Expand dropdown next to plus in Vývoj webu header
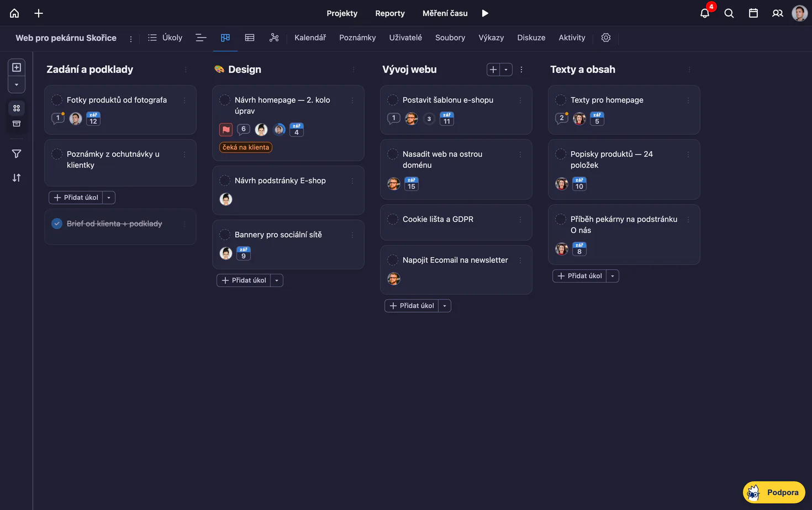The height and width of the screenshot is (510, 812). pos(506,70)
